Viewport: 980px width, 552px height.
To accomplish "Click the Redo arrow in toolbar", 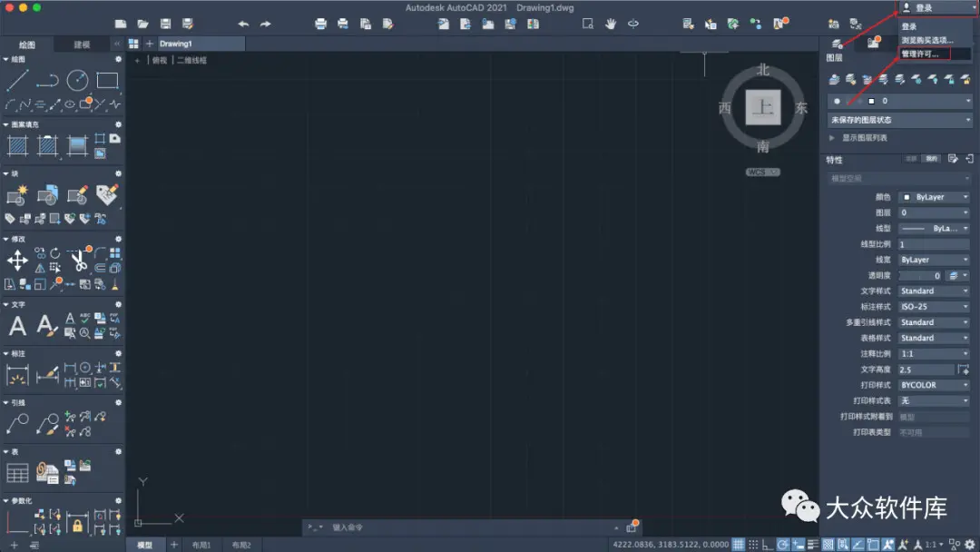I will 266,25.
